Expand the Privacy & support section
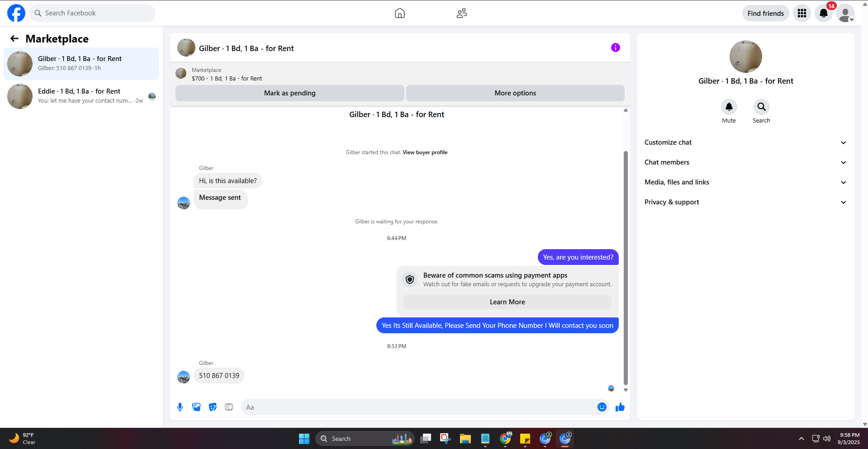 coord(745,202)
